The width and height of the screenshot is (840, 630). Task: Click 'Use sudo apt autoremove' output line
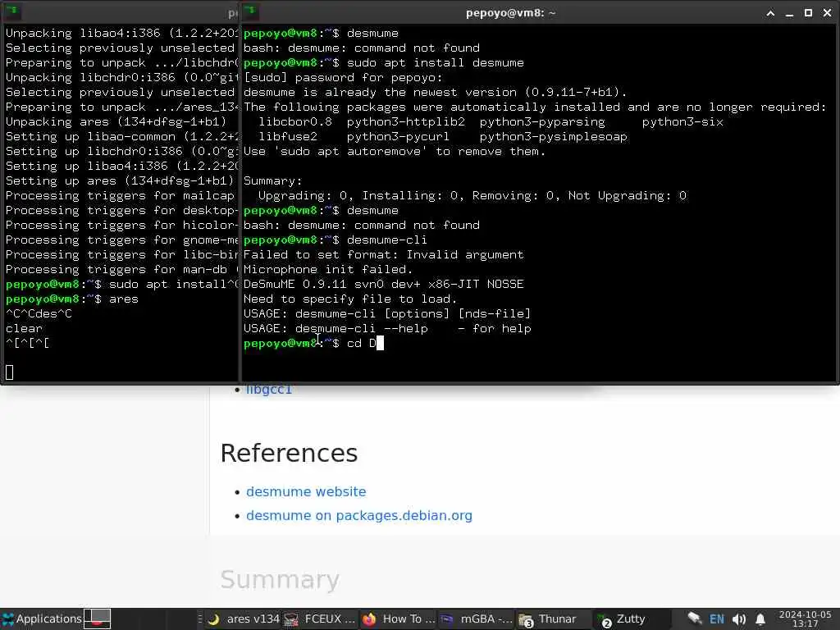[x=395, y=152]
